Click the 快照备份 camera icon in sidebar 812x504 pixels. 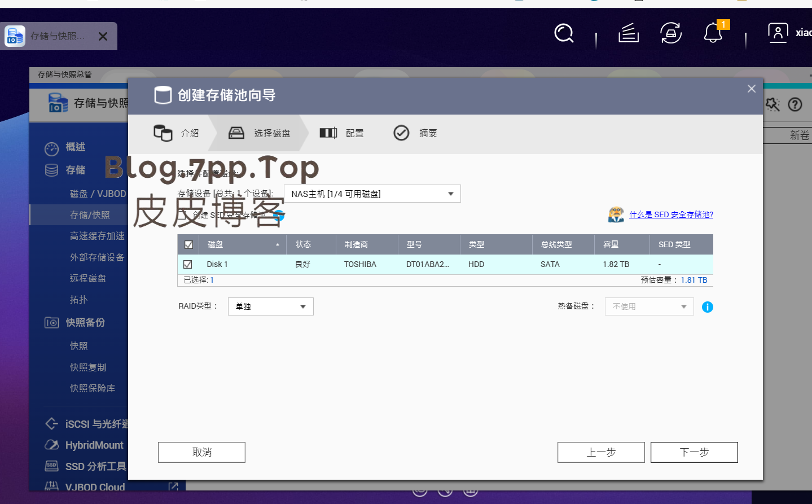51,322
